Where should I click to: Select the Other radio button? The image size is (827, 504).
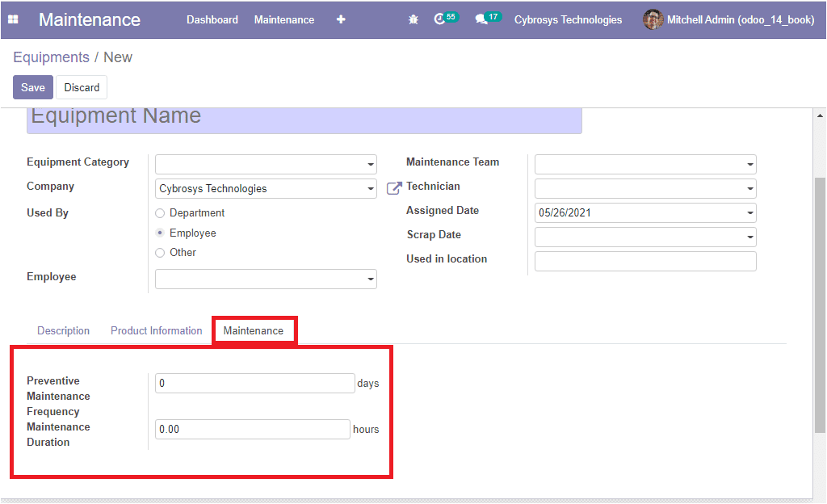coord(160,253)
